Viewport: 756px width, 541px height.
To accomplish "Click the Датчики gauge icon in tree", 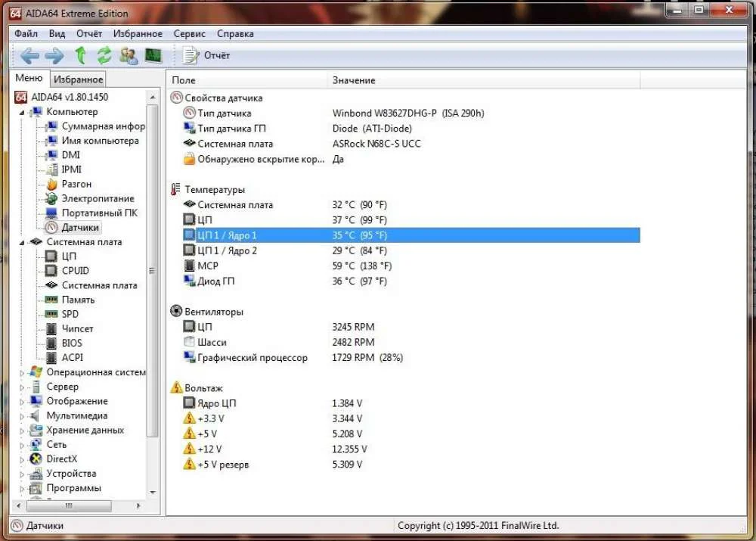I will tap(51, 227).
